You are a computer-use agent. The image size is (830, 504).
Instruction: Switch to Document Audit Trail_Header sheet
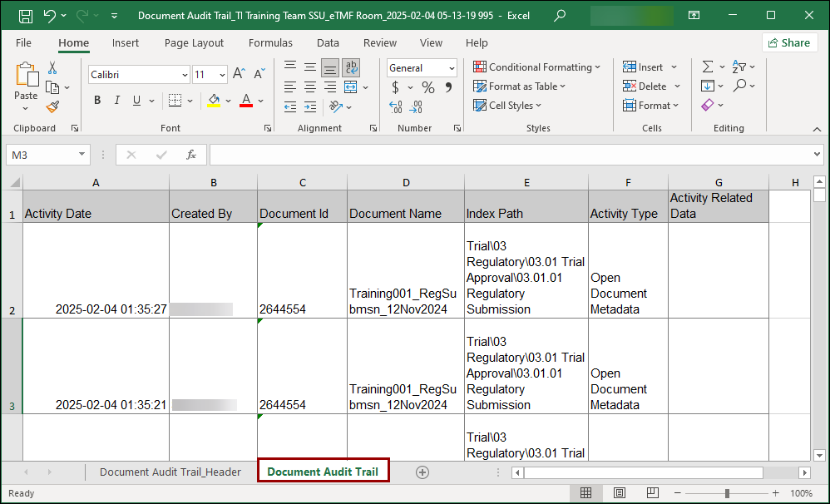pos(170,472)
